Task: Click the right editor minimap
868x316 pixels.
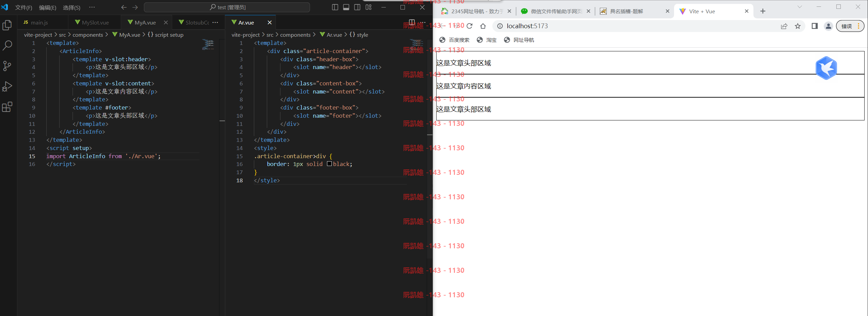Action: [416, 45]
